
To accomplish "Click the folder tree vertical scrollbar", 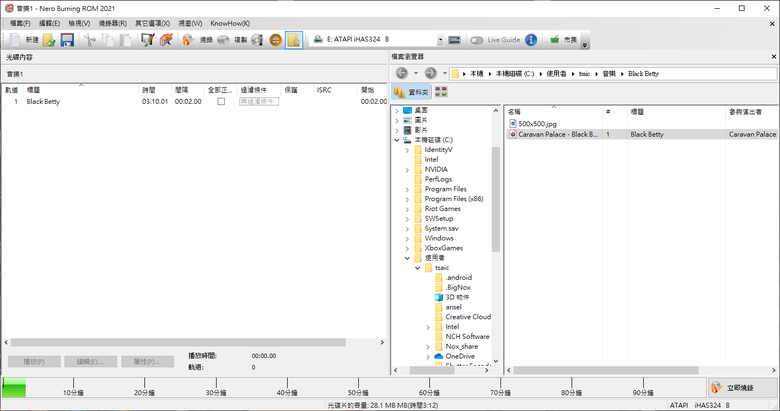I will 495,199.
